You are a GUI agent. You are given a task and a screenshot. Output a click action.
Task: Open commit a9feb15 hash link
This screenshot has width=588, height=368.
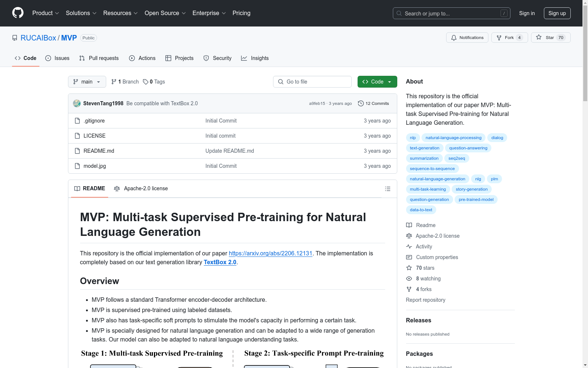pos(317,103)
